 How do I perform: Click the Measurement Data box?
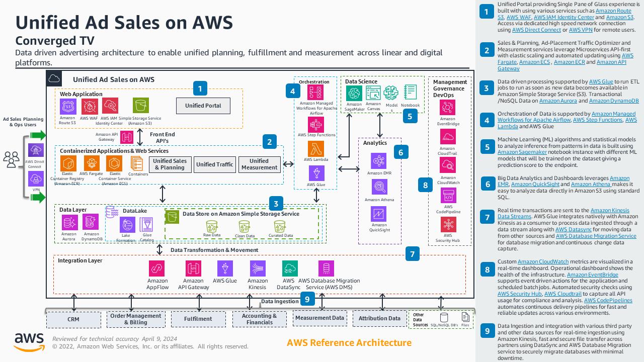[320, 318]
